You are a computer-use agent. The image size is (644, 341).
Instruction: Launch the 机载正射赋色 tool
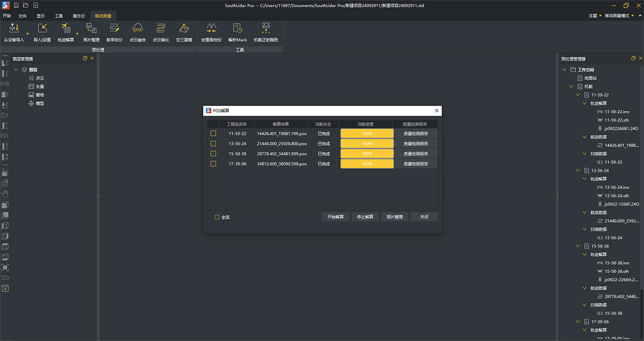click(266, 29)
